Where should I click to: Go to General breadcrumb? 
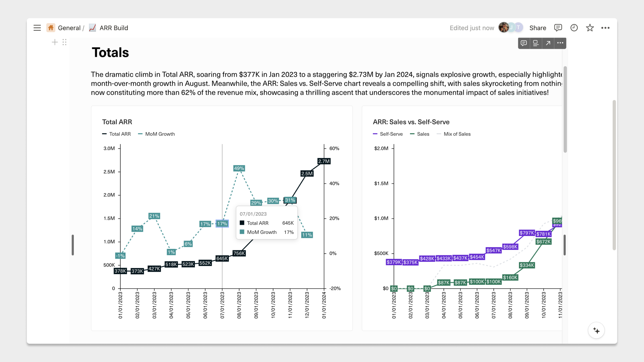point(69,28)
